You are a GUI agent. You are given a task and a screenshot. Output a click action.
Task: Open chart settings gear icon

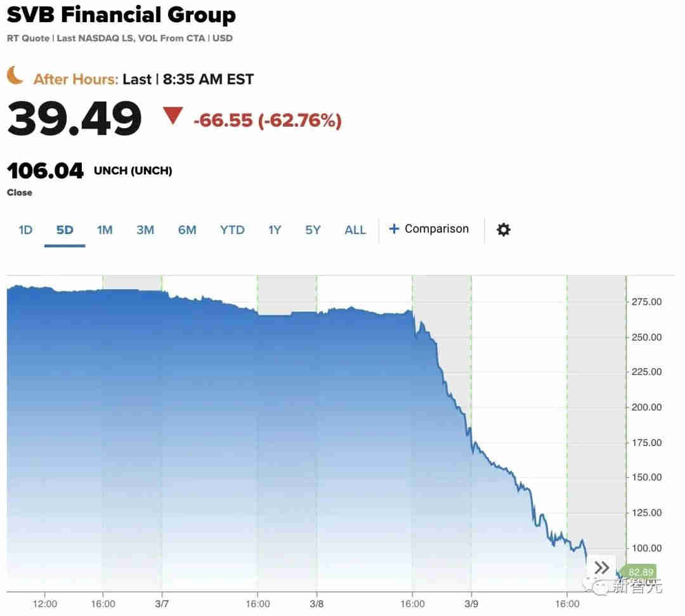(503, 230)
